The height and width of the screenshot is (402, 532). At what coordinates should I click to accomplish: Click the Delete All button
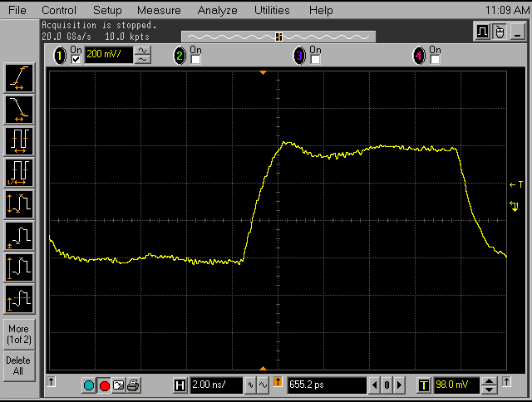18,365
